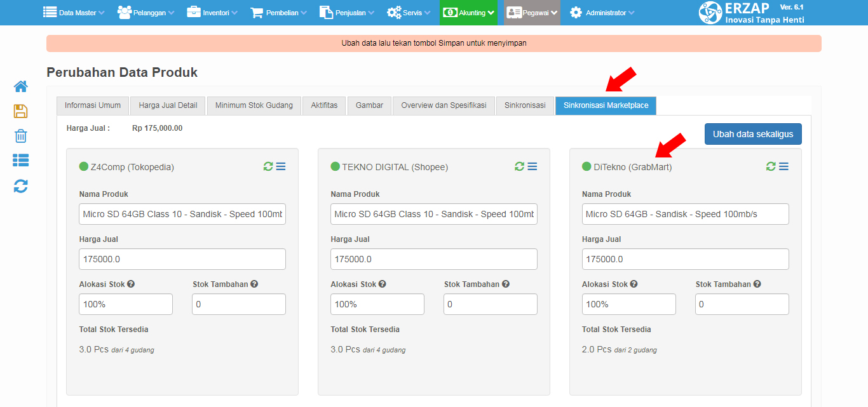Image resolution: width=868 pixels, height=407 pixels.
Task: Click Harga Jual field in GrabMart card
Action: click(686, 259)
